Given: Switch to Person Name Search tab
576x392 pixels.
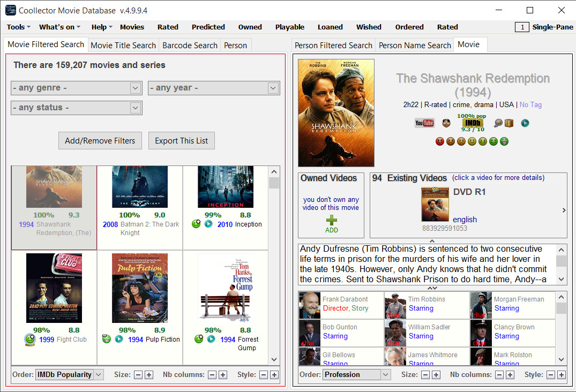Looking at the screenshot, I should pyautogui.click(x=415, y=45).
